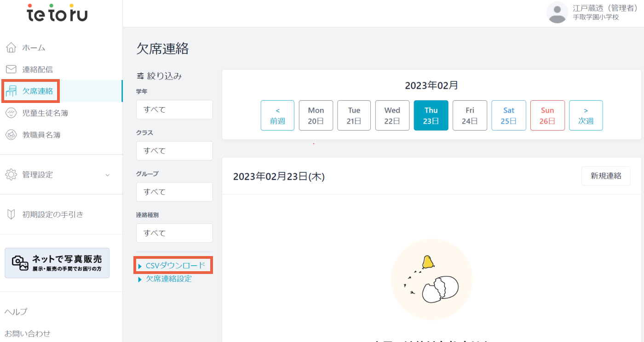Select Mon 20日 date tab
This screenshot has height=342, width=644.
(316, 115)
